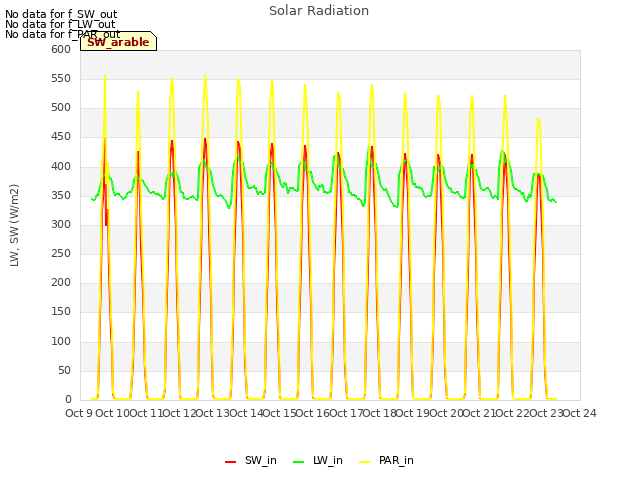
Task: Click the Solar Radiation chart title
Action: pyautogui.click(x=319, y=11)
